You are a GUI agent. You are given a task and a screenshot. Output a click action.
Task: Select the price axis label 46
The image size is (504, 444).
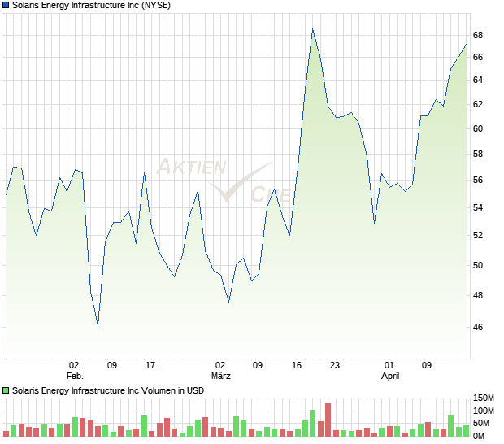pyautogui.click(x=478, y=327)
